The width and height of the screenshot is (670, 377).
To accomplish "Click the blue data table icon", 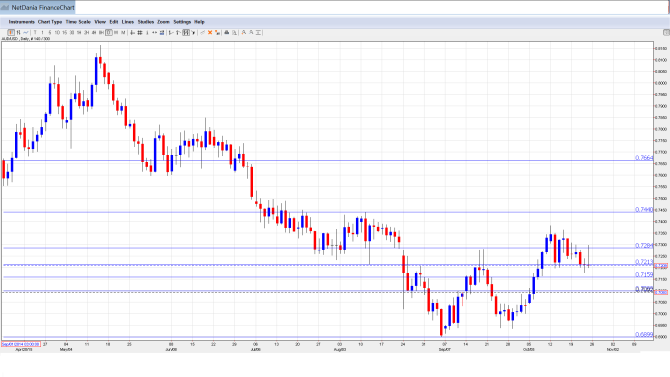I will pyautogui.click(x=162, y=32).
